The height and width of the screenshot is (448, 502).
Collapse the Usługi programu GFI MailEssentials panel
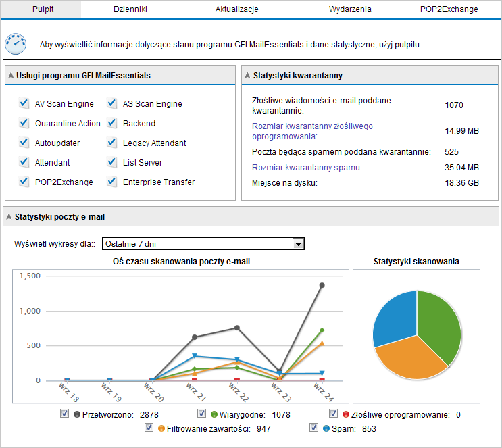11,76
